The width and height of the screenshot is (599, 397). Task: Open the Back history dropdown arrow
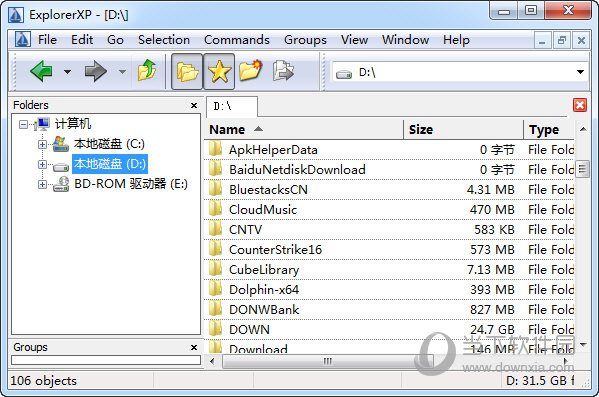(67, 71)
